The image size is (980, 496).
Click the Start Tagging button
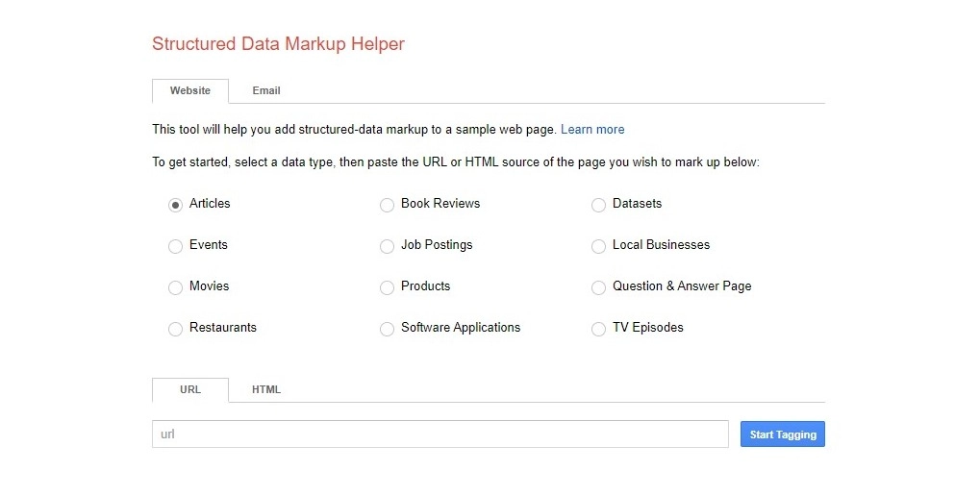783,434
